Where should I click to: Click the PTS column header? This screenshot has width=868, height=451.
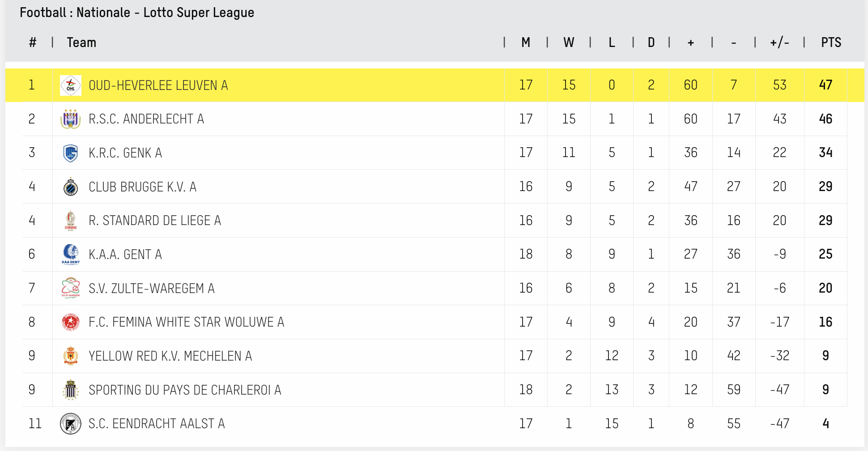831,43
